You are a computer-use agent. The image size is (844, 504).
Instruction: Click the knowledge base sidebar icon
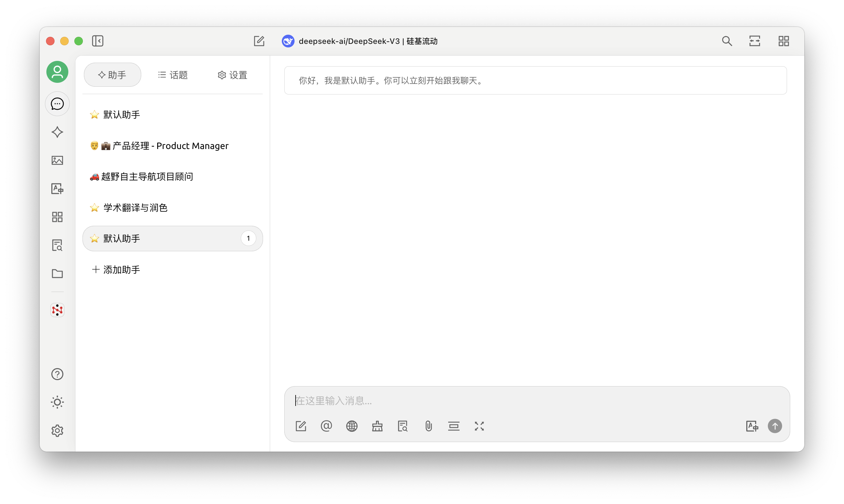57,245
